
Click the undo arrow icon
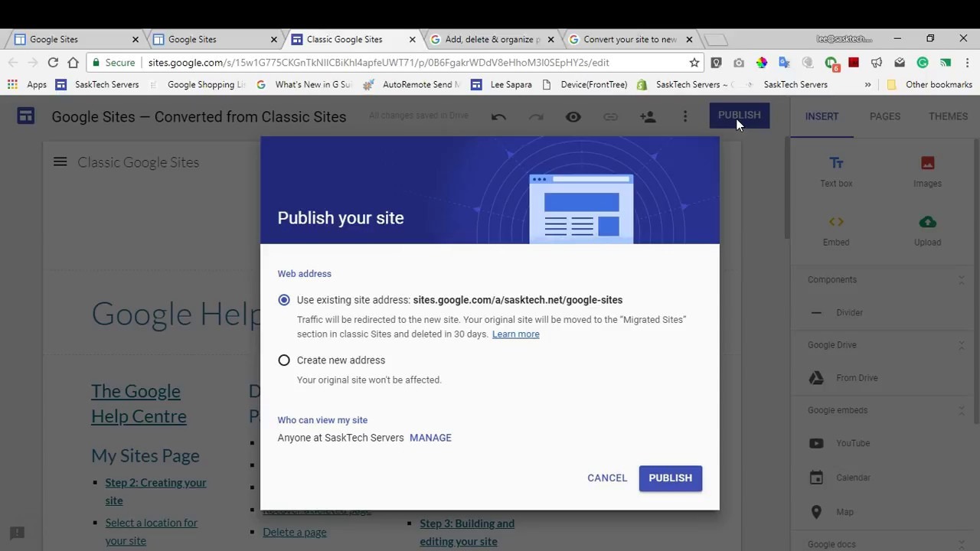pyautogui.click(x=498, y=117)
